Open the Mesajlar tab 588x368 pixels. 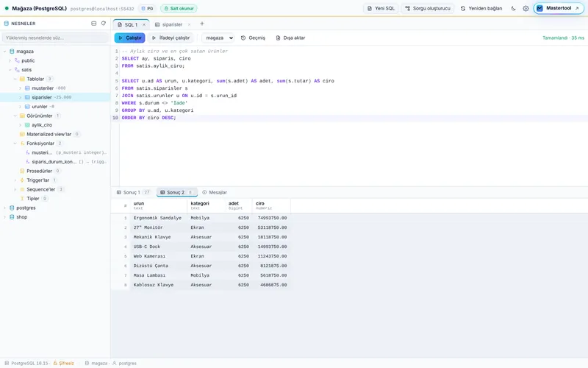click(x=215, y=192)
